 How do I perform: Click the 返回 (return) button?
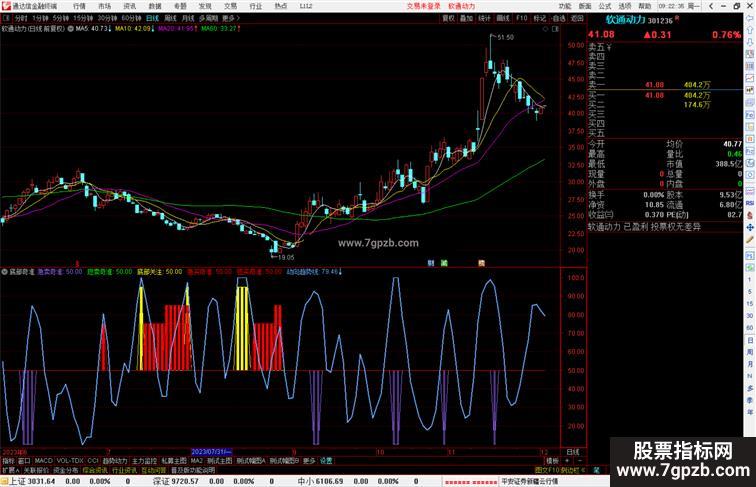pyautogui.click(x=577, y=18)
